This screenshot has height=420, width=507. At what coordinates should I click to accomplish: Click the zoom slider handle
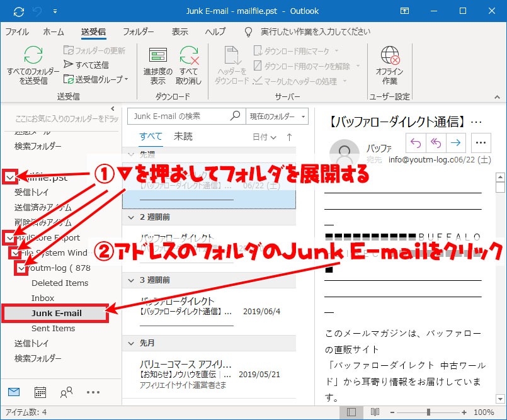(428, 412)
